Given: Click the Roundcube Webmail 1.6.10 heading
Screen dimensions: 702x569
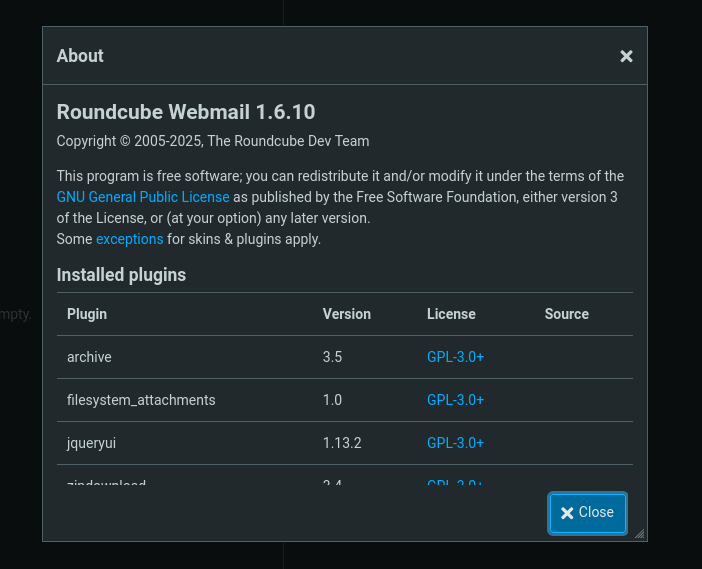Looking at the screenshot, I should coord(186,112).
